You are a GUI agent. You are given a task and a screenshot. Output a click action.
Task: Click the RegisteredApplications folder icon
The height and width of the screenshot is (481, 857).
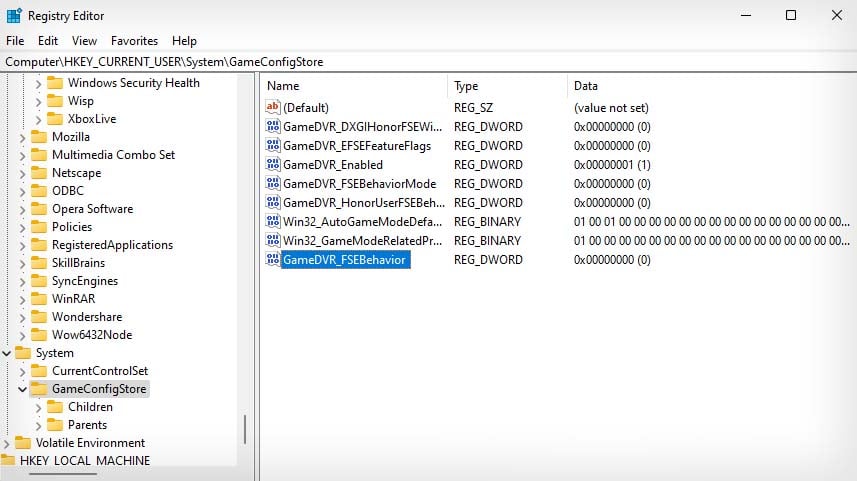click(x=39, y=245)
